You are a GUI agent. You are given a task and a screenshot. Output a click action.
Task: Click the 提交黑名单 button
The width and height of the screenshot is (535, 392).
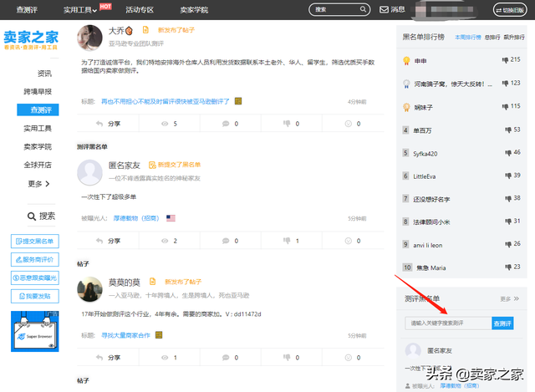[35, 242]
